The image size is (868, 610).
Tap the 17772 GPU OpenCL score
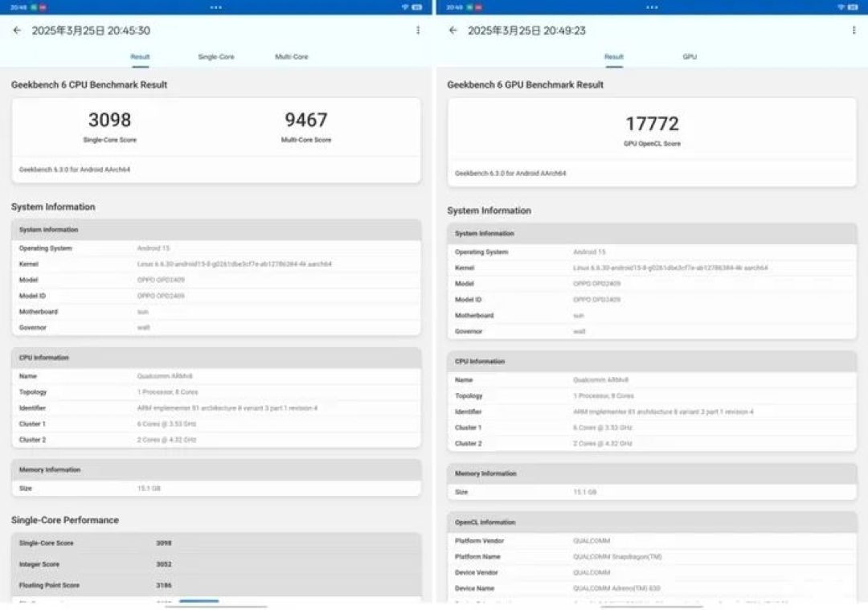point(652,124)
